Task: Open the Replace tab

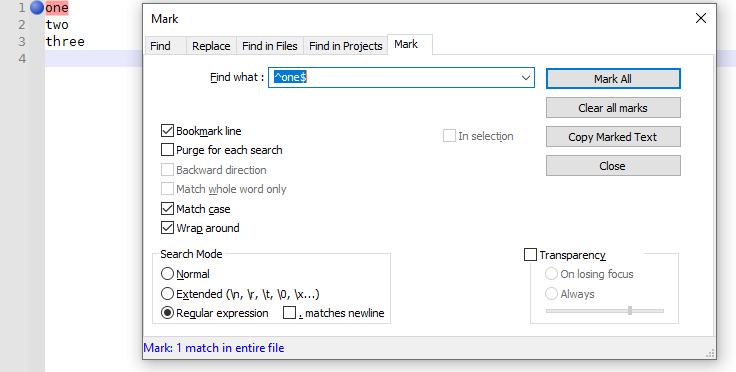Action: click(x=211, y=46)
